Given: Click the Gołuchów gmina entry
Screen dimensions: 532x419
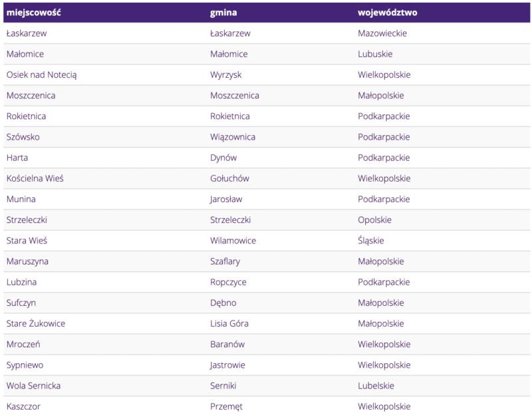Looking at the screenshot, I should tap(229, 178).
